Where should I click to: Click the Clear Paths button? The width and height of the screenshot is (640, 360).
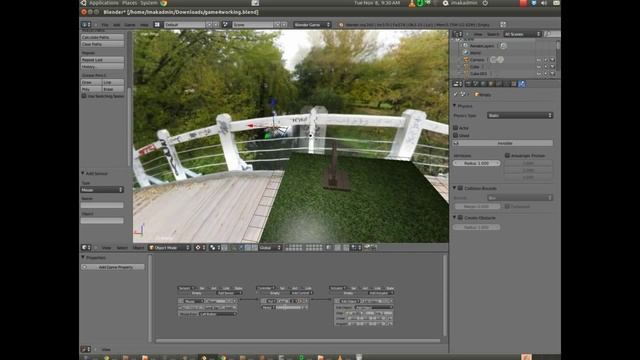(102, 44)
